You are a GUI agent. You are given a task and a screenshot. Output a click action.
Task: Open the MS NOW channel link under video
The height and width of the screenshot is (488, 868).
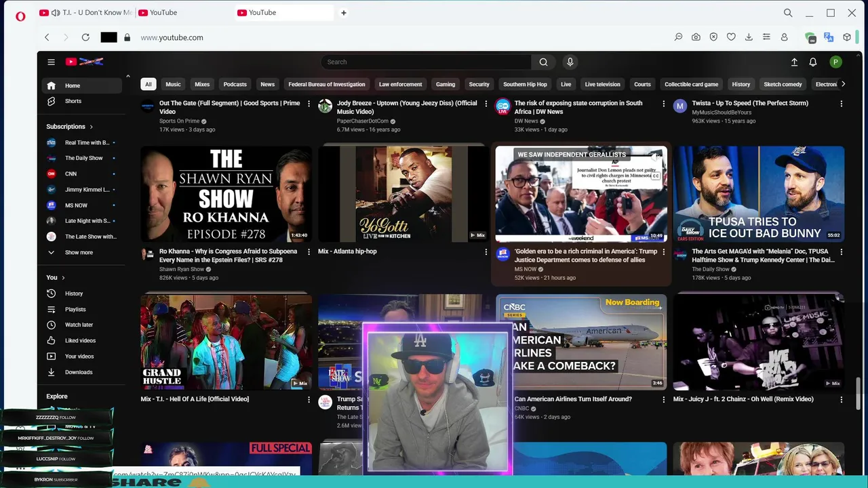click(526, 269)
